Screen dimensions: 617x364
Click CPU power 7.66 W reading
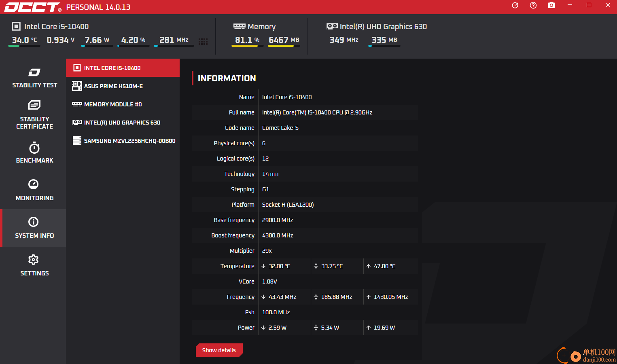[x=97, y=40]
